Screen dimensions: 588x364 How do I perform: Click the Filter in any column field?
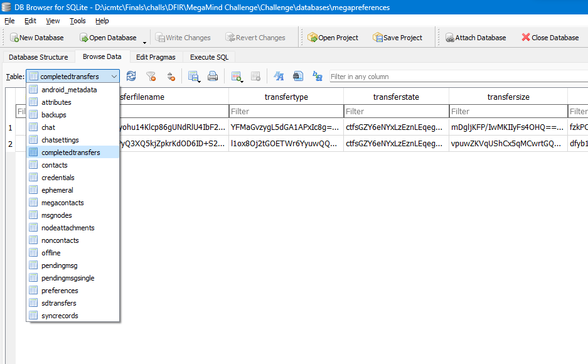[459, 77]
